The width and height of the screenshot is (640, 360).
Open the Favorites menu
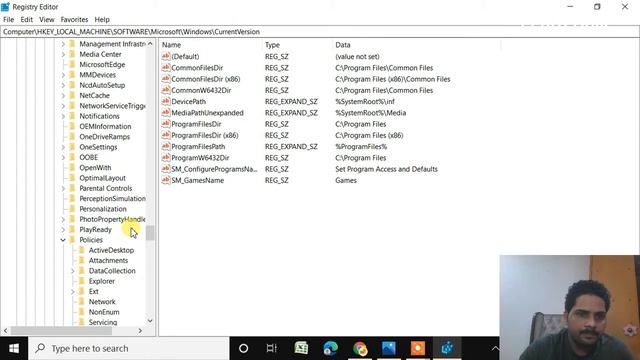74,20
